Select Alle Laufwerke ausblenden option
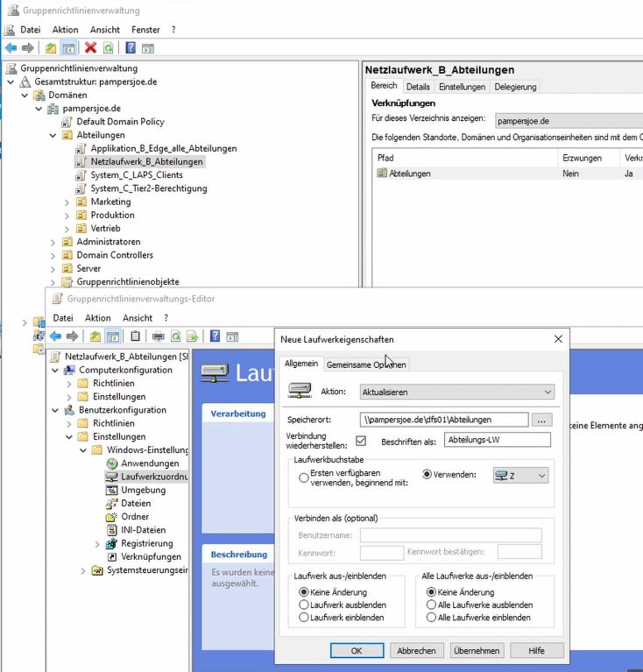The image size is (643, 672). [431, 605]
